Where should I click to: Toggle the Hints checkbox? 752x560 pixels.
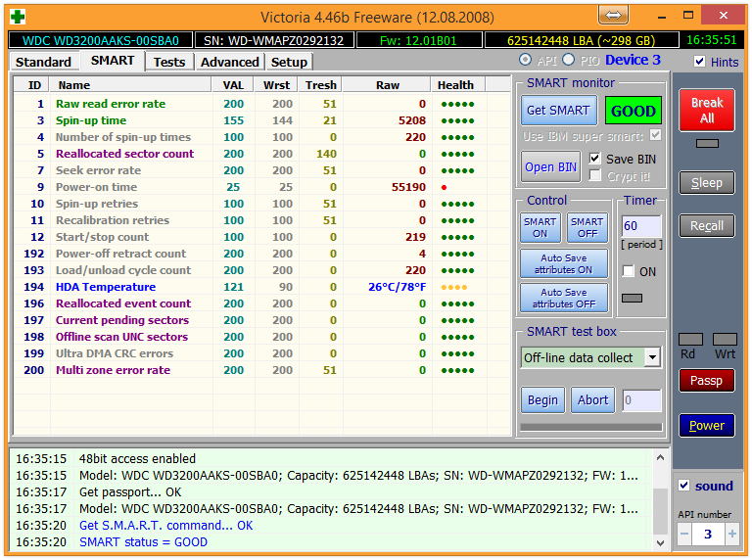700,62
